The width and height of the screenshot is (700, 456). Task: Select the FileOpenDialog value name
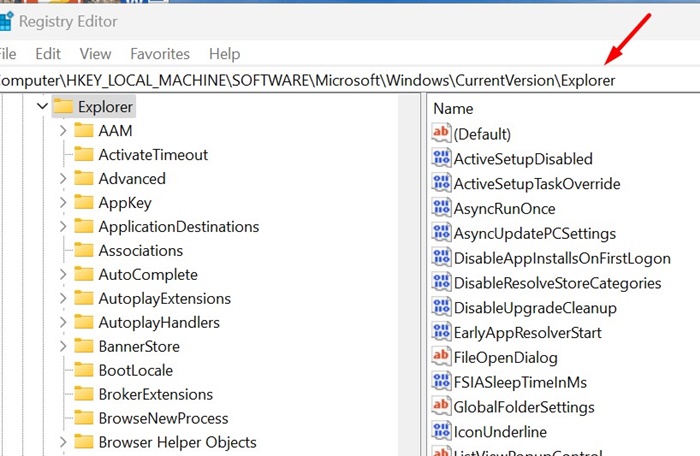[x=506, y=358]
